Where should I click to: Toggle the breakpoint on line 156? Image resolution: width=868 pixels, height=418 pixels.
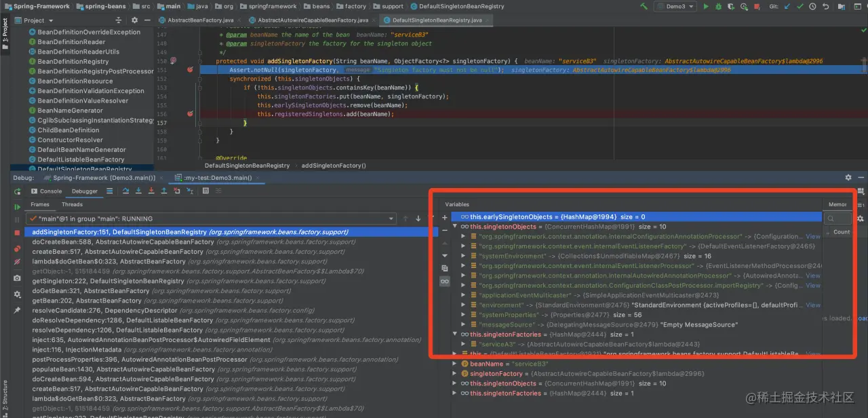click(x=190, y=114)
